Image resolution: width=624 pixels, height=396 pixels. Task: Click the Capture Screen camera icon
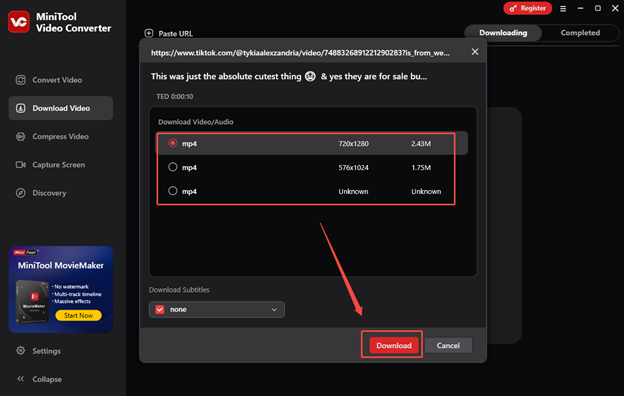[21, 165]
